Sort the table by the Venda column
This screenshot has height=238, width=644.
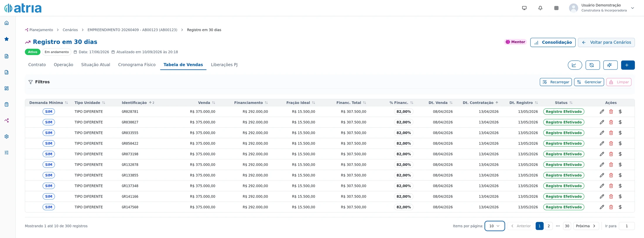coord(207,103)
